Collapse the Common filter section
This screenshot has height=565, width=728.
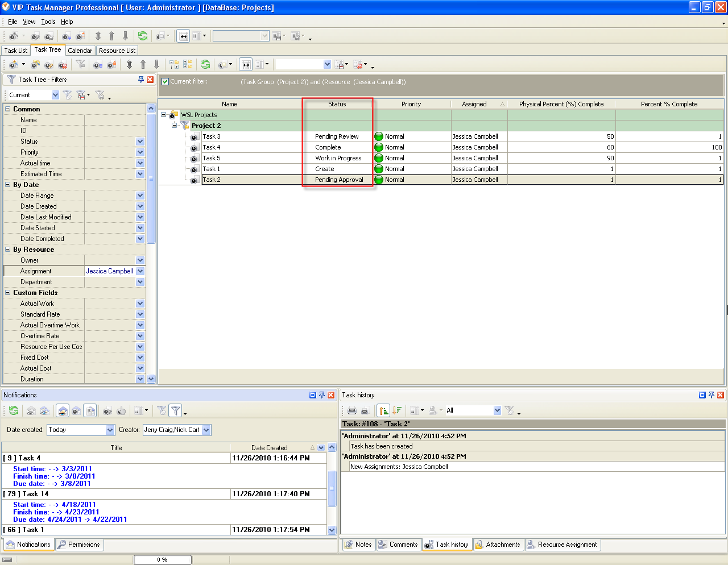8,109
